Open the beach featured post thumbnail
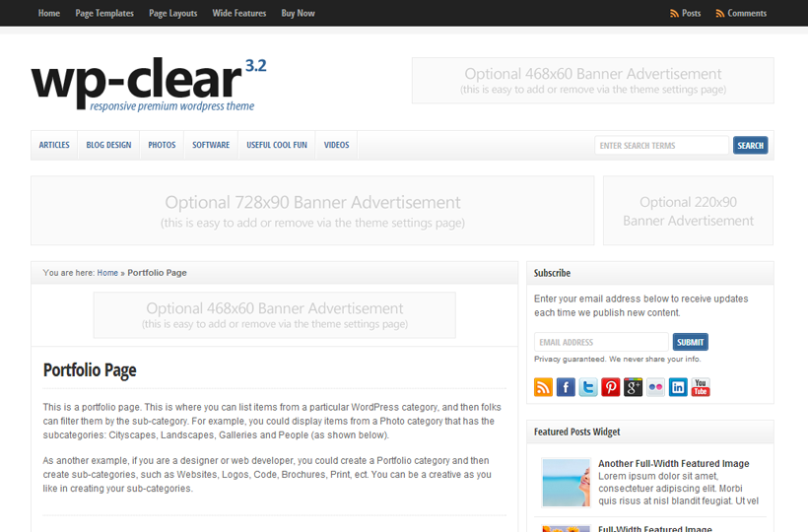 click(x=567, y=483)
